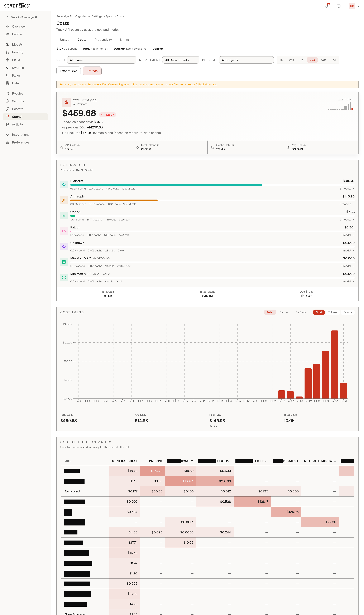Open the All Departments dropdown

point(181,60)
